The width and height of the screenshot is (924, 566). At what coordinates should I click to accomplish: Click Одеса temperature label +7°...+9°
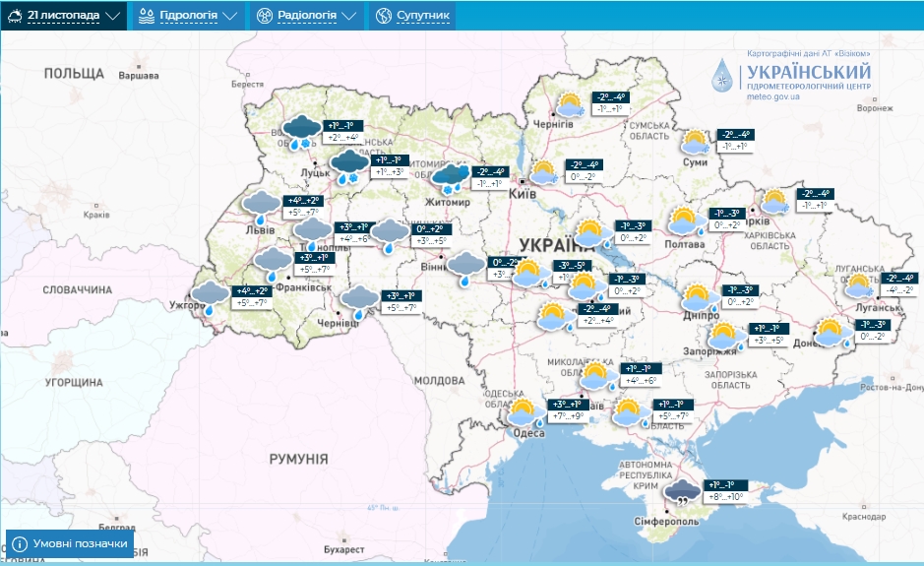point(568,416)
